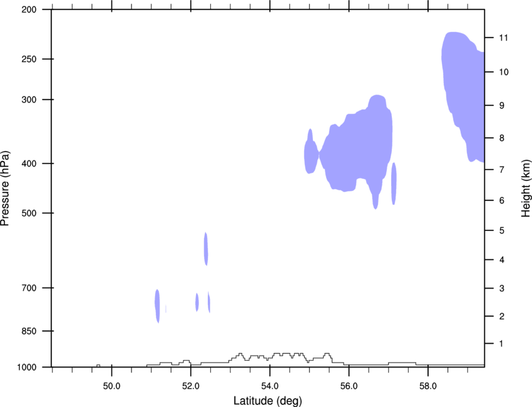Viewport: 532px width, 407px height.
Task: Click the 58.0 latitude tick label
Action: coord(428,386)
